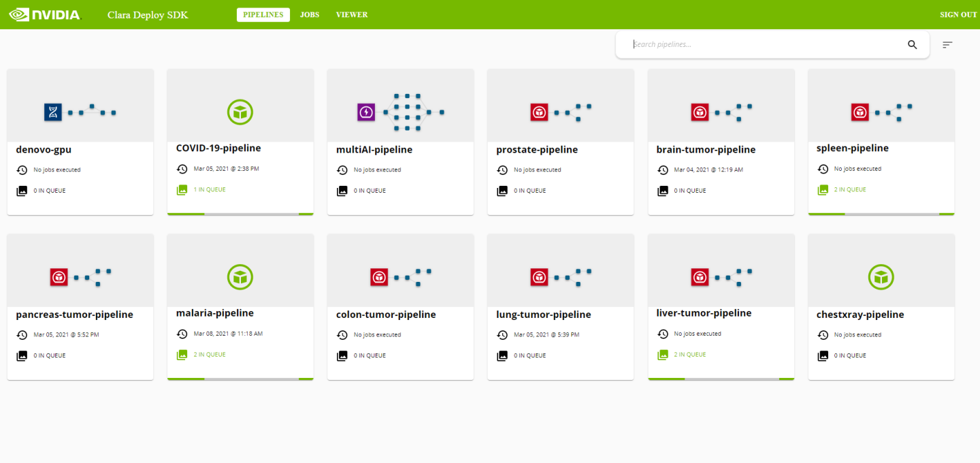Select the Pipelines tab
This screenshot has height=463, width=980.
tap(263, 15)
